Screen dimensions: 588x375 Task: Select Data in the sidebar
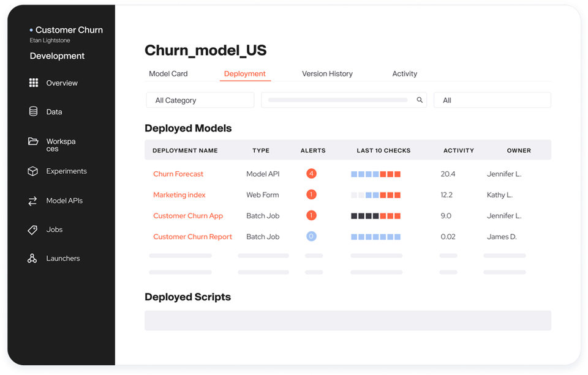[x=54, y=112]
